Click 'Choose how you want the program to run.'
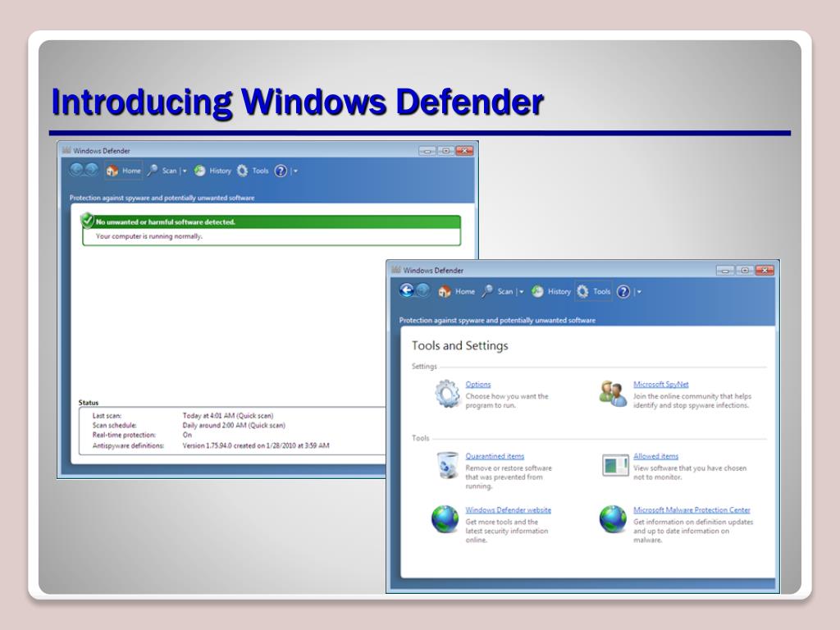 [507, 400]
